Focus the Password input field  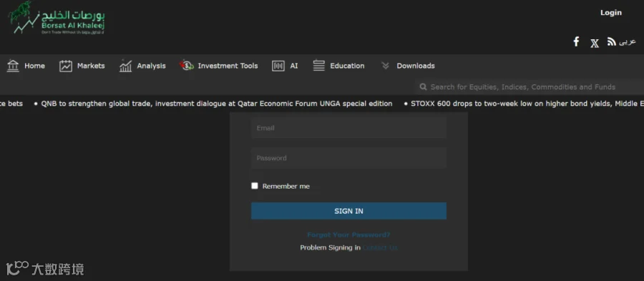tap(348, 158)
